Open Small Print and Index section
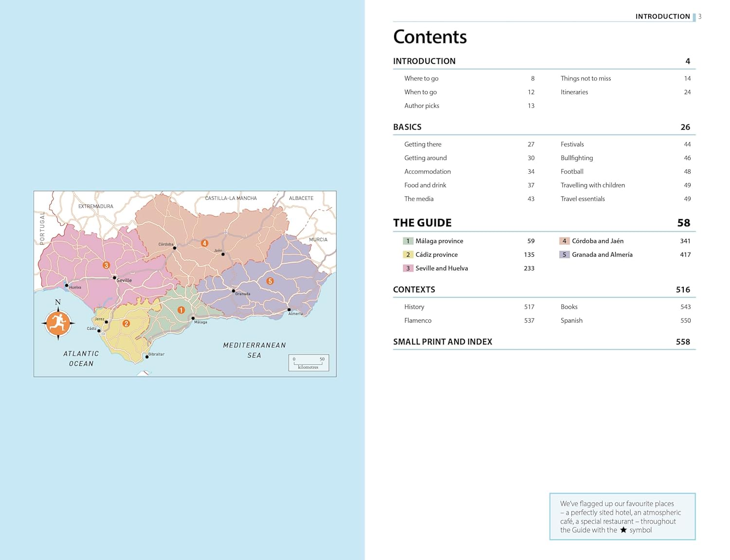This screenshot has width=730, height=560. click(x=442, y=342)
